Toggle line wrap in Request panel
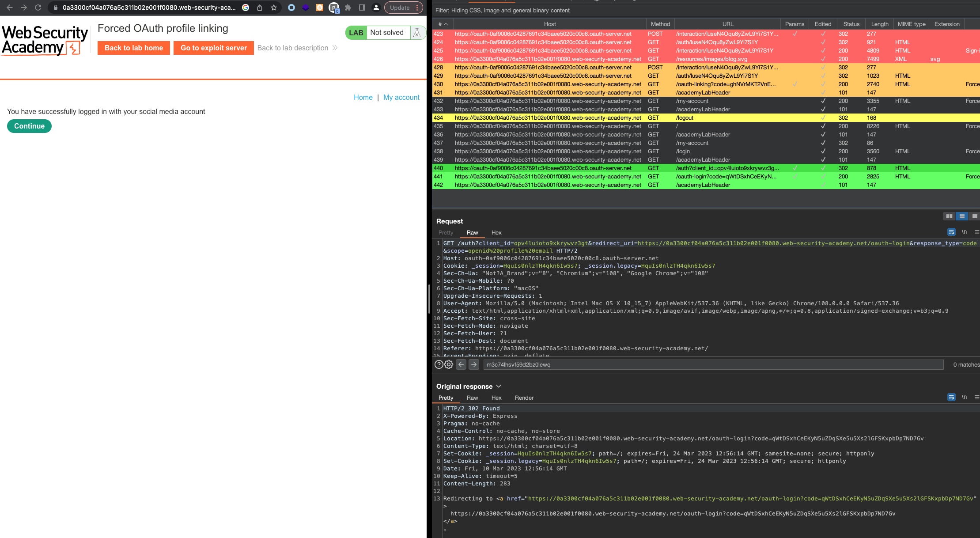Image resolution: width=980 pixels, height=538 pixels. point(951,232)
